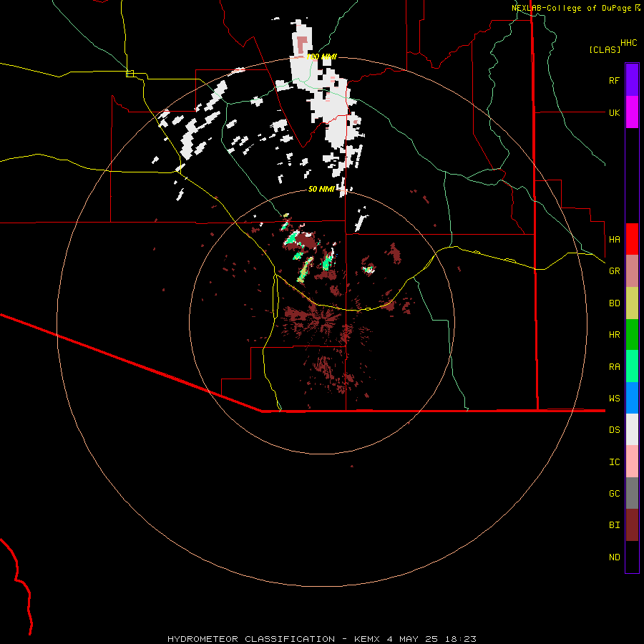
Task: Click the HYDROMETEOR CLASSIFICATION KEMX title caption
Action: click(x=321, y=639)
